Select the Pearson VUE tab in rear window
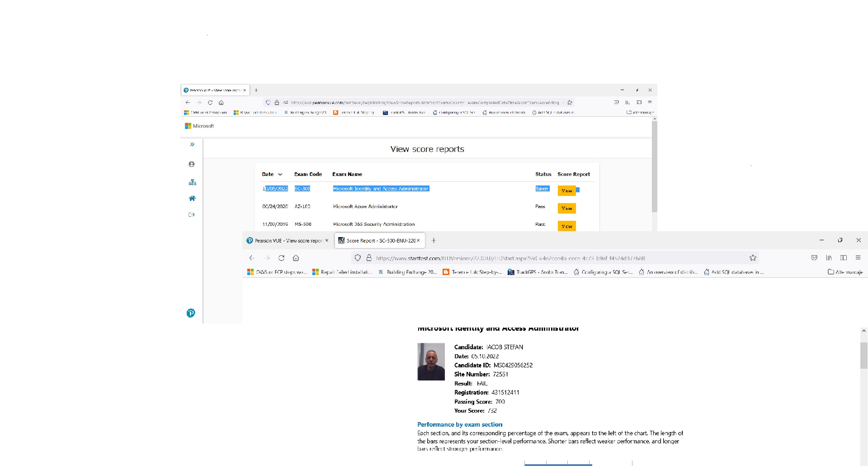Screen dimensions: 868x466 tap(215, 90)
